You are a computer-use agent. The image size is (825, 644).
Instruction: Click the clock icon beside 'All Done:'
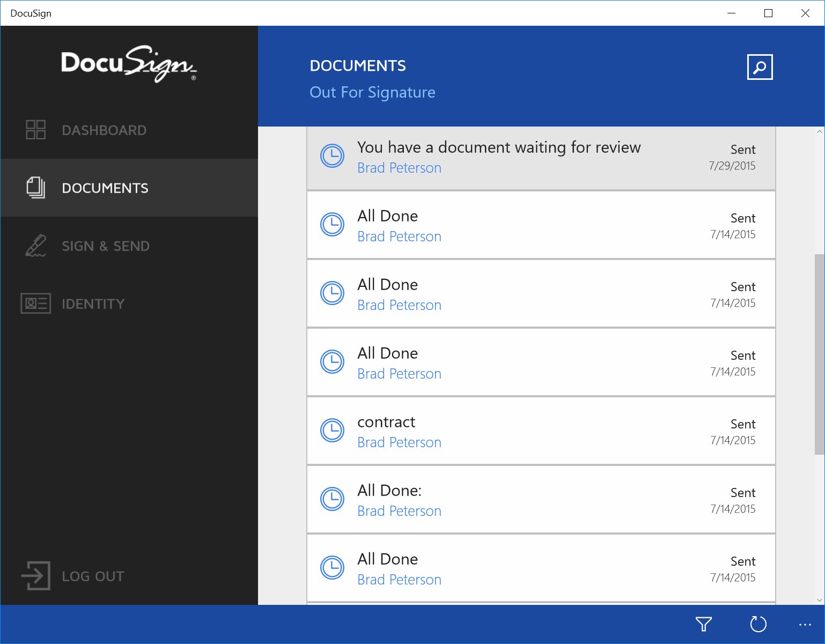pos(333,499)
